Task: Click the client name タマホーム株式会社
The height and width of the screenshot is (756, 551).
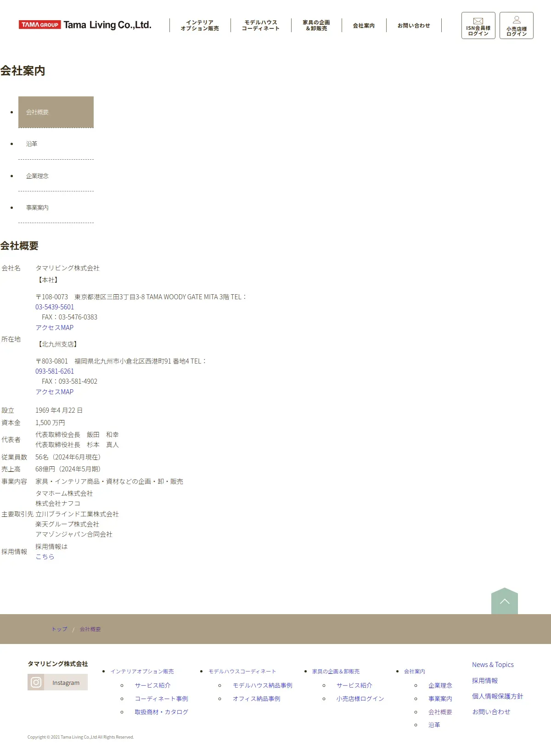Action: (64, 493)
